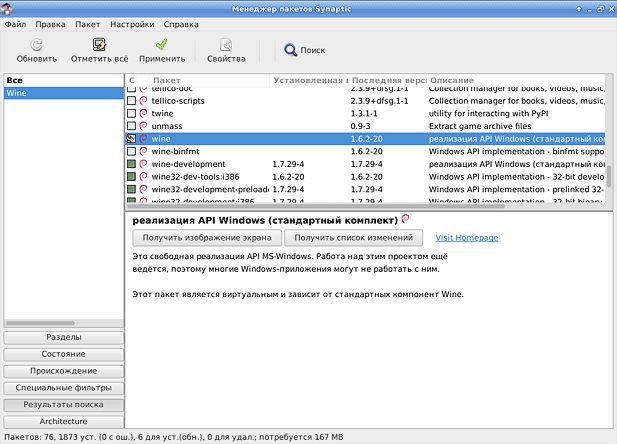
Task: Select the tellico-scripts package name
Action: 178,101
